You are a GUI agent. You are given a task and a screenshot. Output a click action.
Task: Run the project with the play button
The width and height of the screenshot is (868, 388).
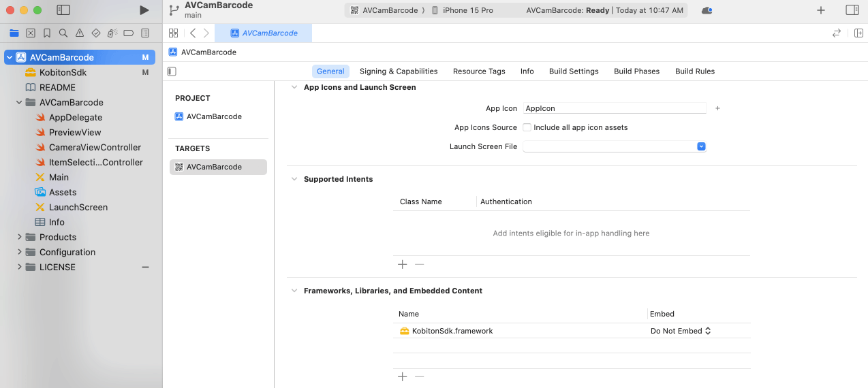144,10
